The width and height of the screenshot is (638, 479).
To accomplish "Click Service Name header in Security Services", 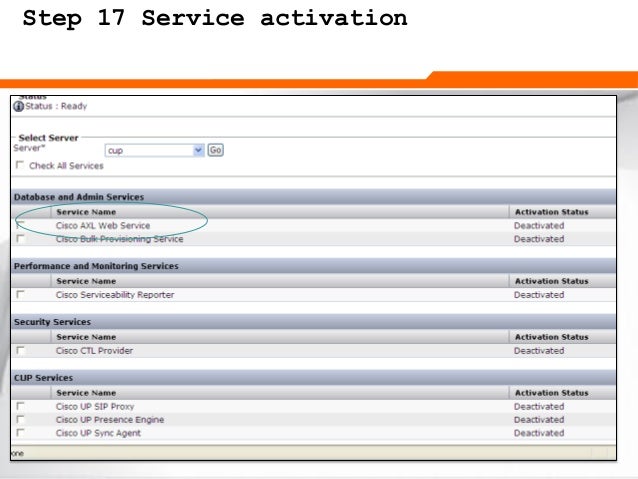I will (x=86, y=337).
